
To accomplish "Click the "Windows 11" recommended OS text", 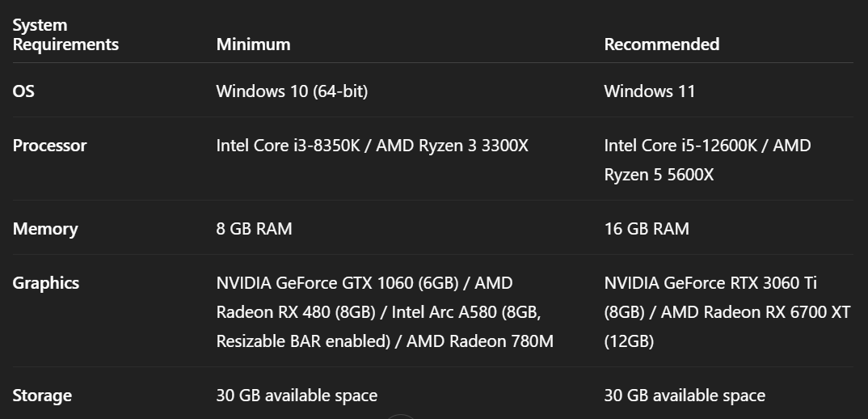I will coord(649,91).
